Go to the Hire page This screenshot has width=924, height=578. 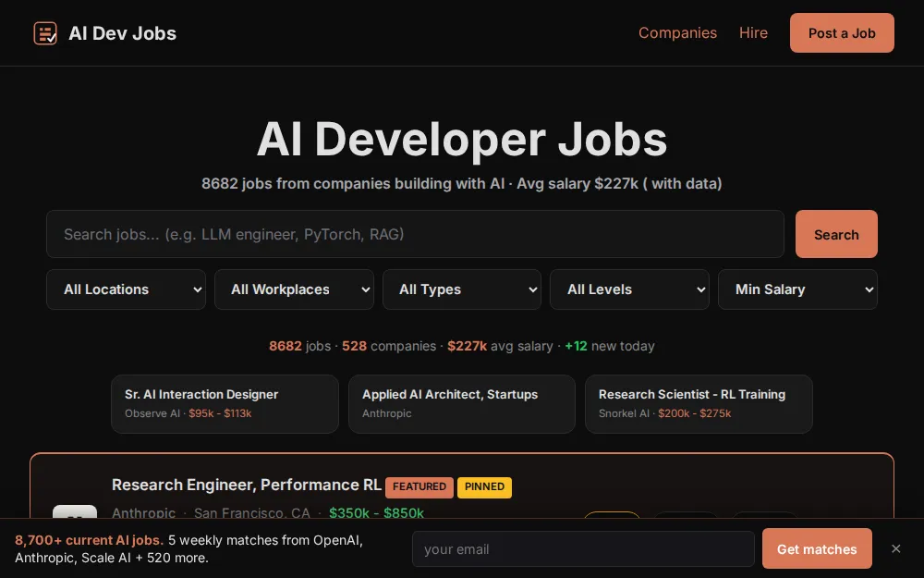pos(753,33)
